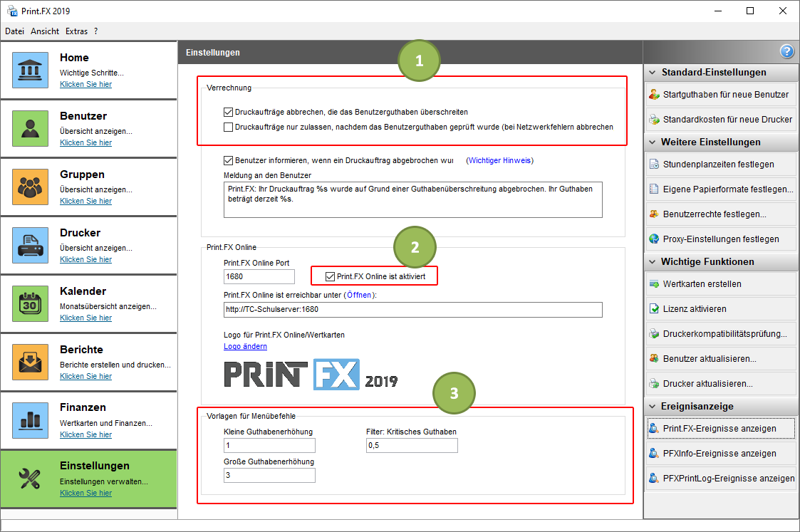The height and width of the screenshot is (532, 800).
Task: Click the Wertkarten erstellen icon
Action: click(x=654, y=284)
